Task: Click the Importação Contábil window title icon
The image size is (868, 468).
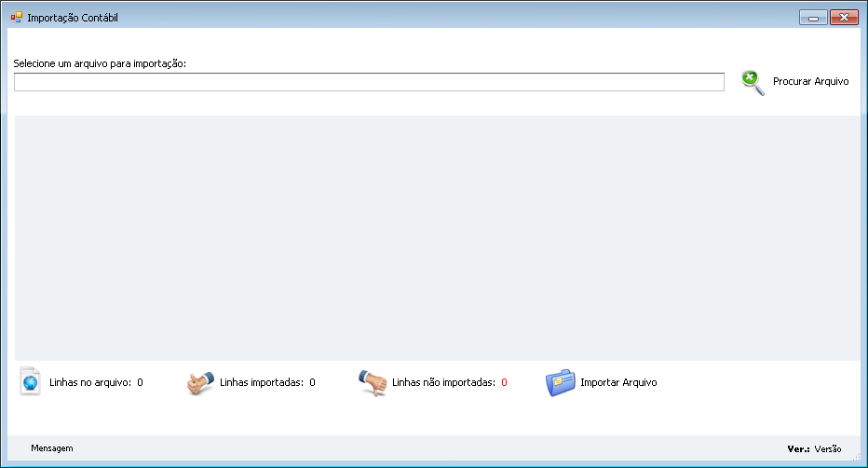Action: click(17, 17)
